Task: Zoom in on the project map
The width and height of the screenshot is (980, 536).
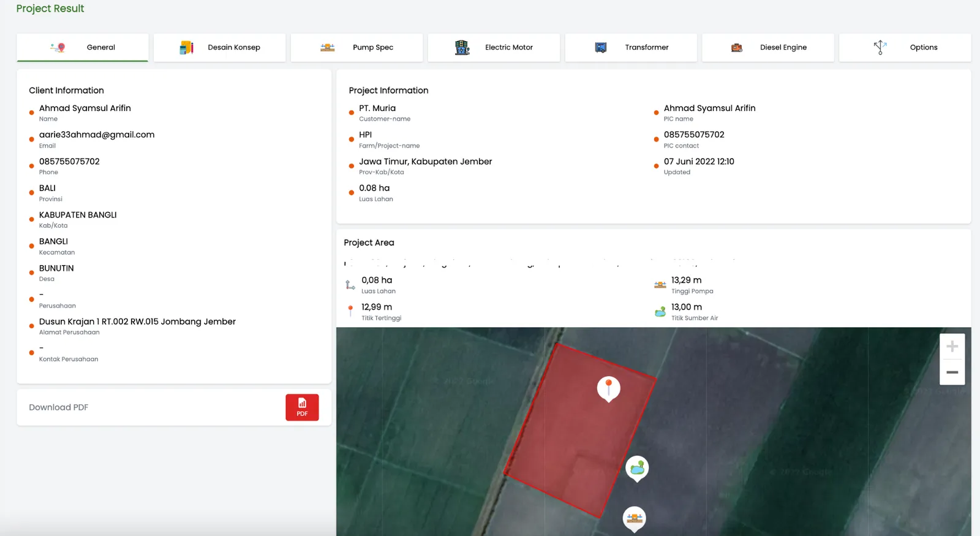Action: point(952,347)
